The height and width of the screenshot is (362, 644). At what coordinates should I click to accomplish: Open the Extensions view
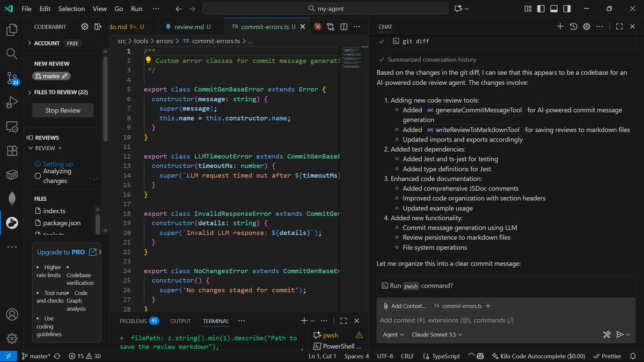click(12, 151)
